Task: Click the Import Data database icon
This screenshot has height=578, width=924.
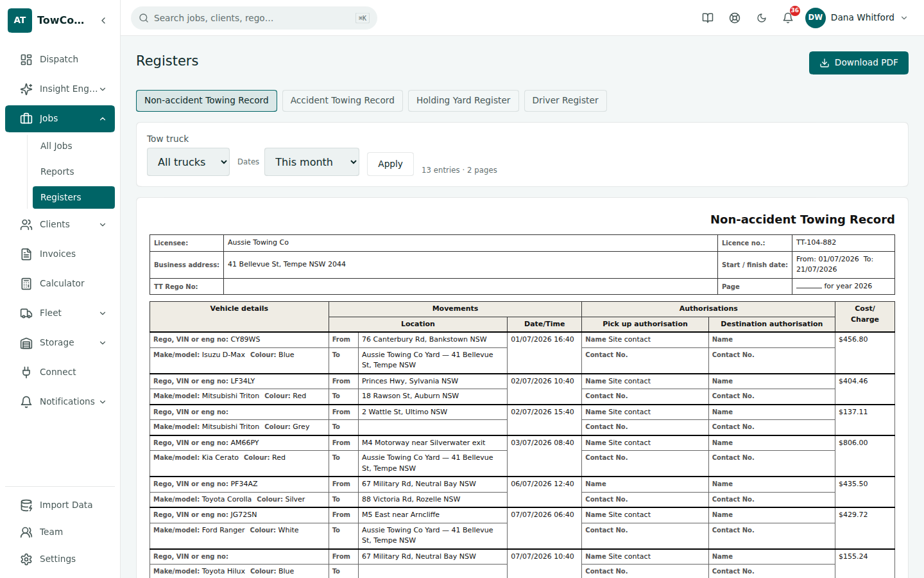Action: [x=26, y=505]
